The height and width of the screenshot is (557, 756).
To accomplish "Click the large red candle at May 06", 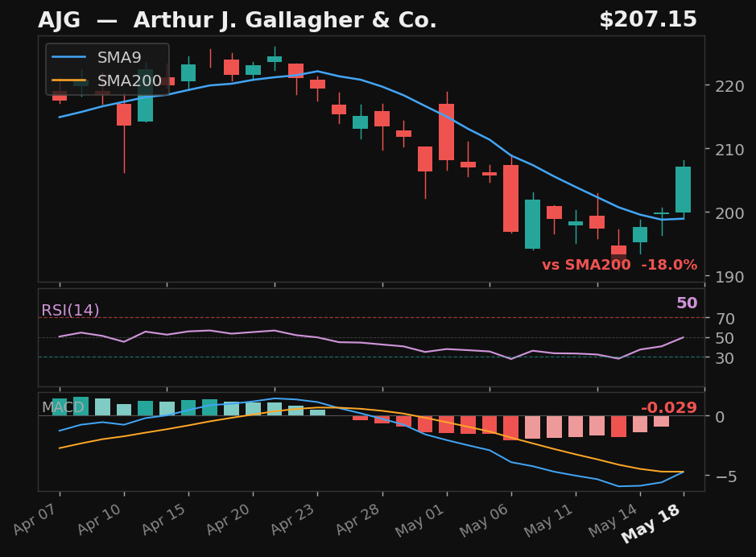I will (x=511, y=199).
